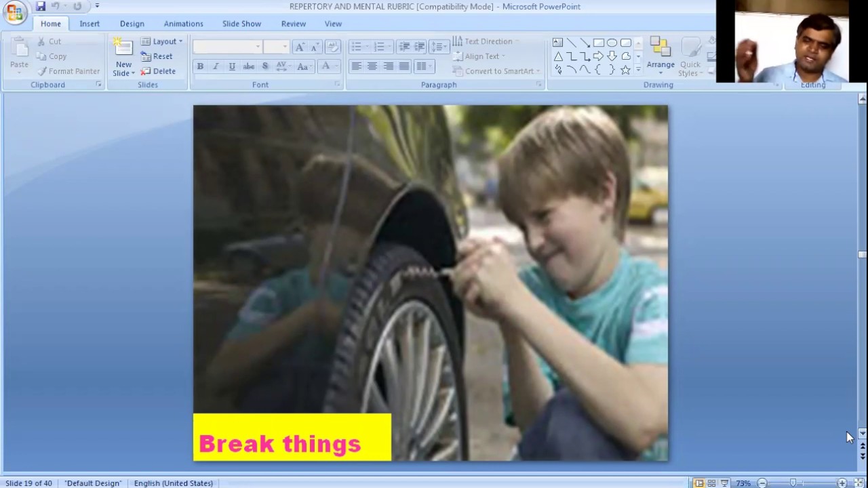The image size is (868, 488).
Task: Expand the Layout dropdown
Action: coord(162,41)
